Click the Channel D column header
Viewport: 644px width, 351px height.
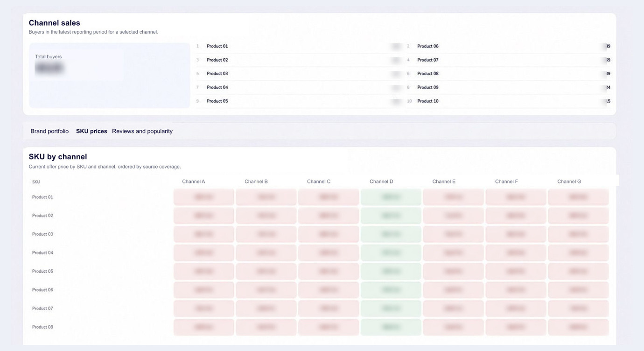[x=381, y=182]
